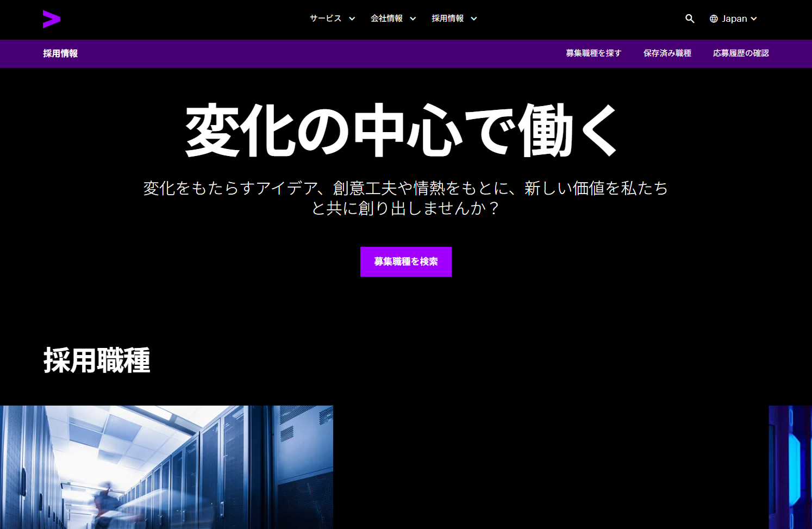The image size is (812, 529).
Task: Click the globe icon beside Japan
Action: [x=714, y=19]
